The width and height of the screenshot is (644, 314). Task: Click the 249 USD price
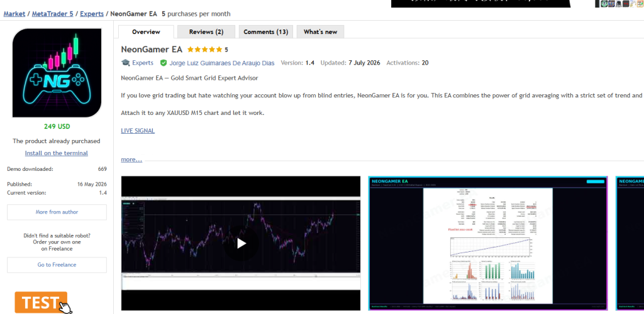click(57, 126)
